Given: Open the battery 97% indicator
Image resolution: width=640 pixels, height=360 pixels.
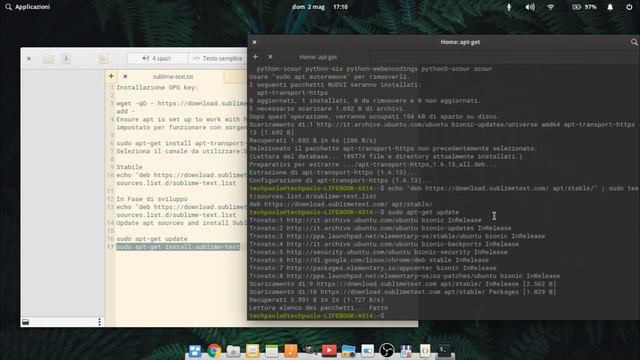Looking at the screenshot, I should click(584, 7).
